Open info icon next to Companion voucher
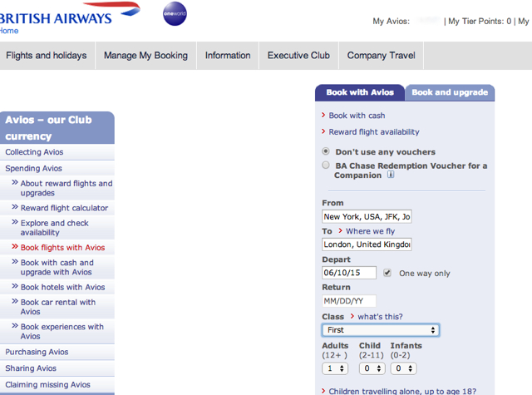This screenshot has width=532, height=395. [x=391, y=175]
